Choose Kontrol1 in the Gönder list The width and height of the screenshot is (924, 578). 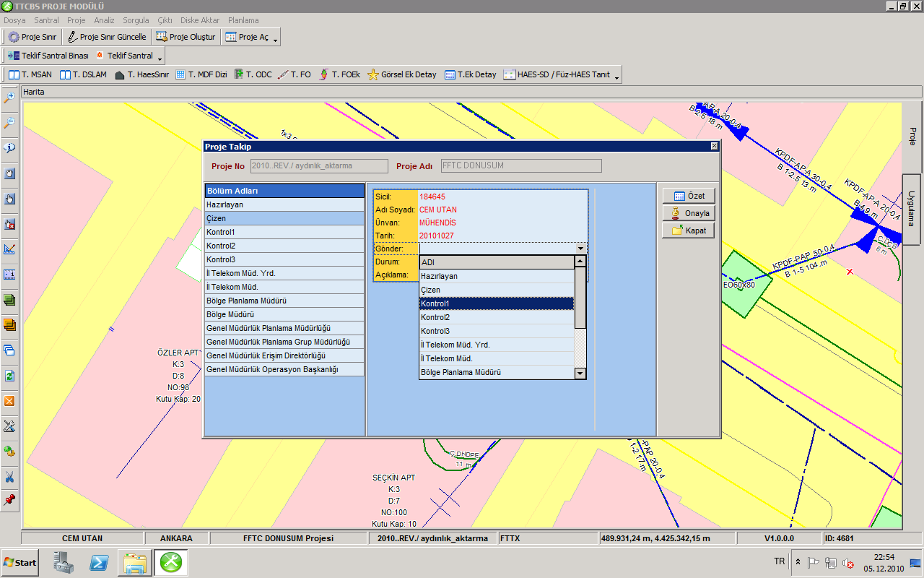tap(497, 303)
